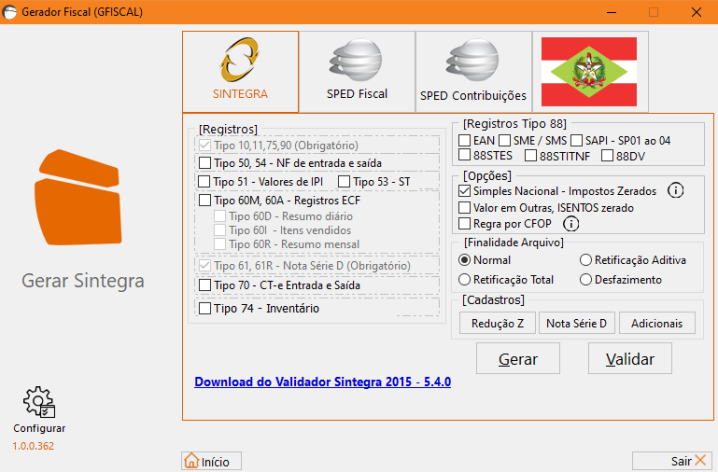The width and height of the screenshot is (718, 472).
Task: Open the Santa Catarina flag tab
Action: (590, 72)
